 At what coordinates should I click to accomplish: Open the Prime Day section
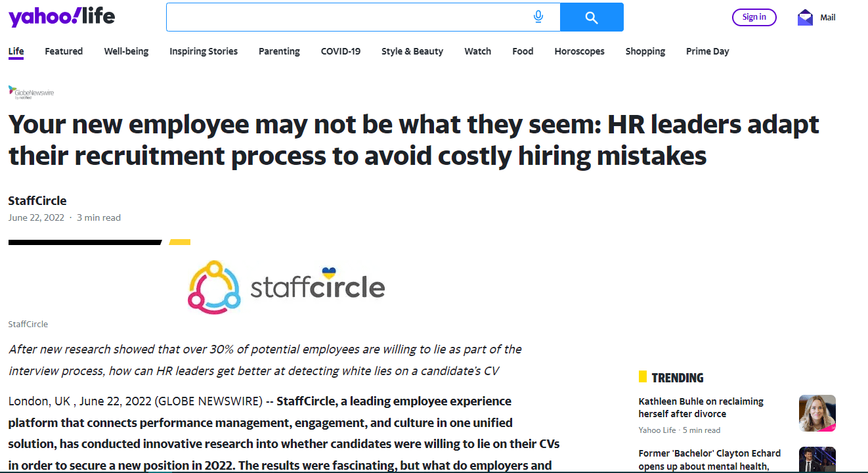[708, 51]
